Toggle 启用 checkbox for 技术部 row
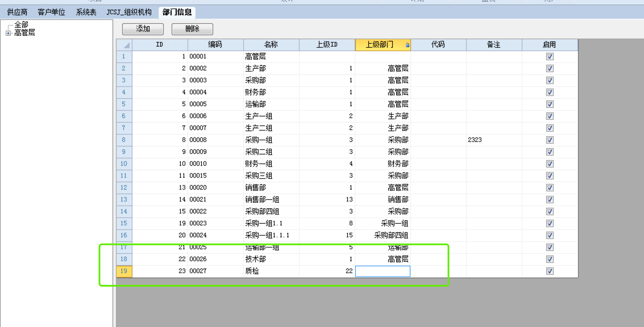 (x=550, y=259)
